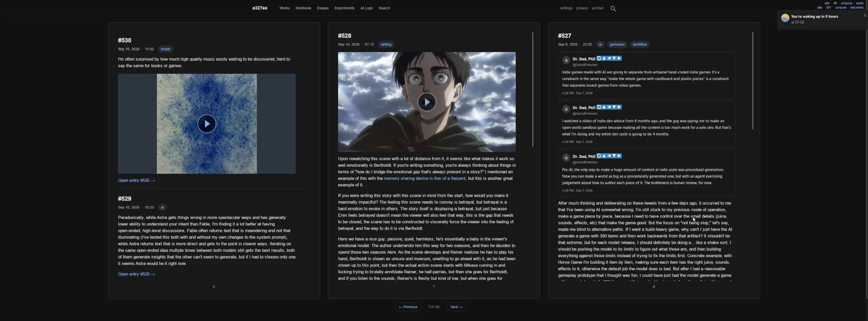868x321 pixels.
Task: Open memory sharing device Son of a Serpent link
Action: (424, 179)
